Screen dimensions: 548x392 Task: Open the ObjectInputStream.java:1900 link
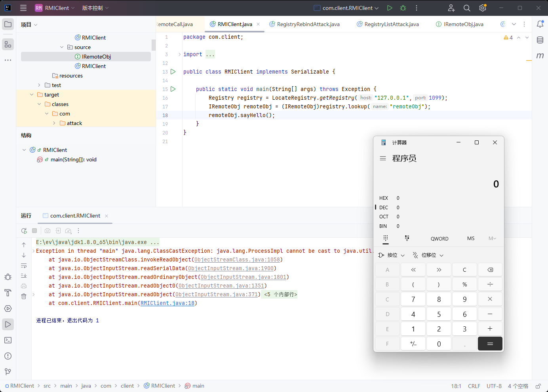231,269
